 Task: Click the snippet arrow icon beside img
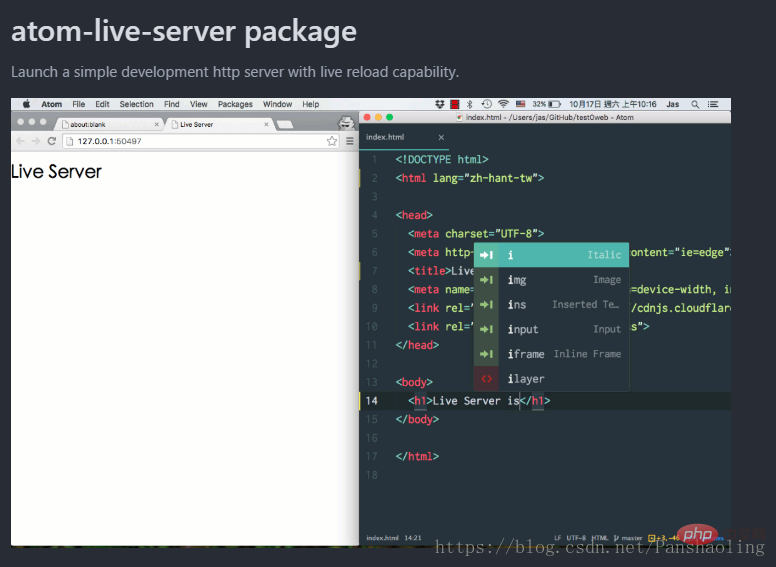486,280
